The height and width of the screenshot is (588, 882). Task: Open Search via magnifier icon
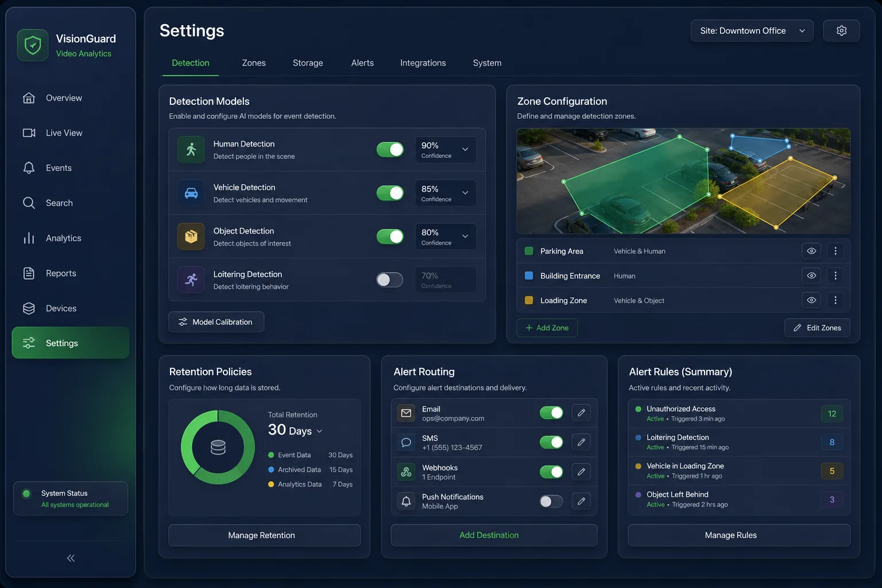(x=29, y=203)
